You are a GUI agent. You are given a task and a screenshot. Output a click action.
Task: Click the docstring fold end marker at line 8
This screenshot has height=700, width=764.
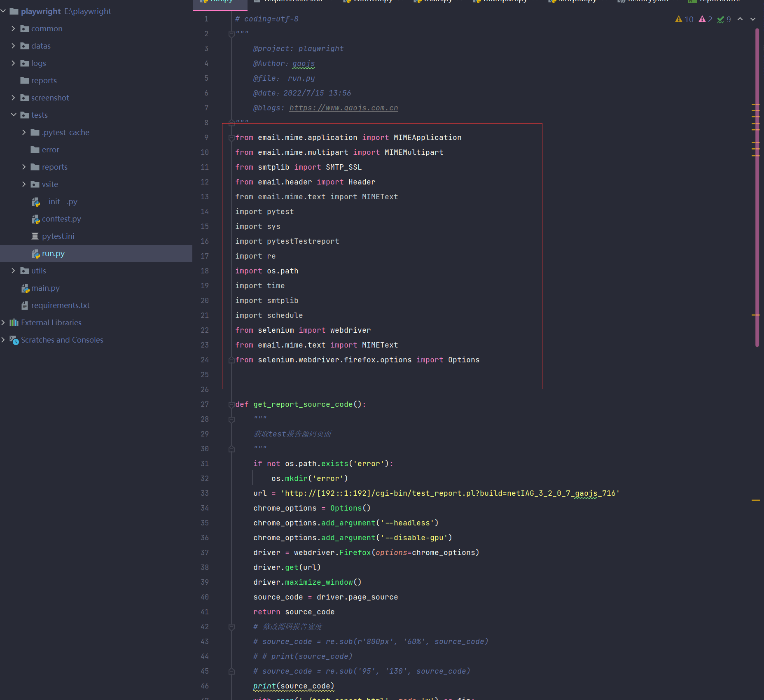tap(231, 123)
